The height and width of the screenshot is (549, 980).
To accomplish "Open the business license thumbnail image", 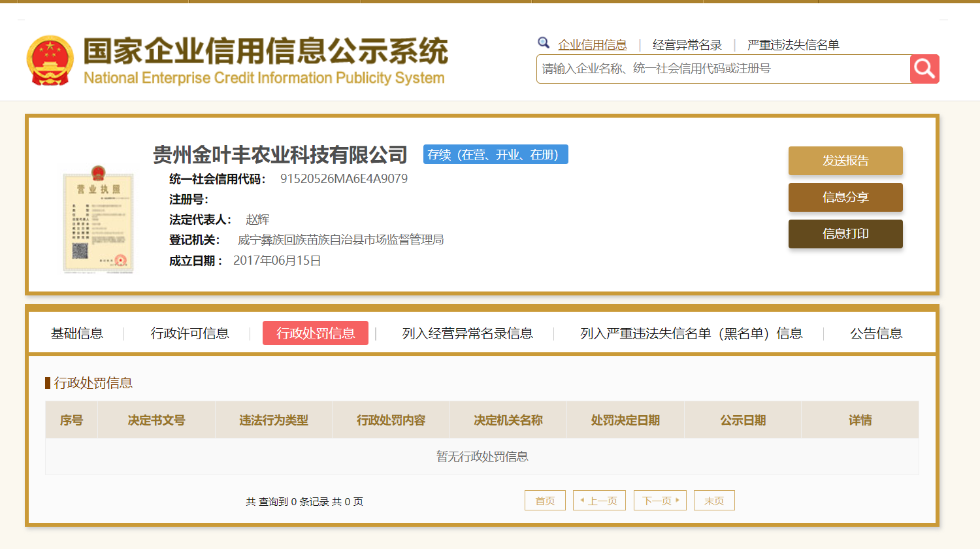I will pos(98,220).
